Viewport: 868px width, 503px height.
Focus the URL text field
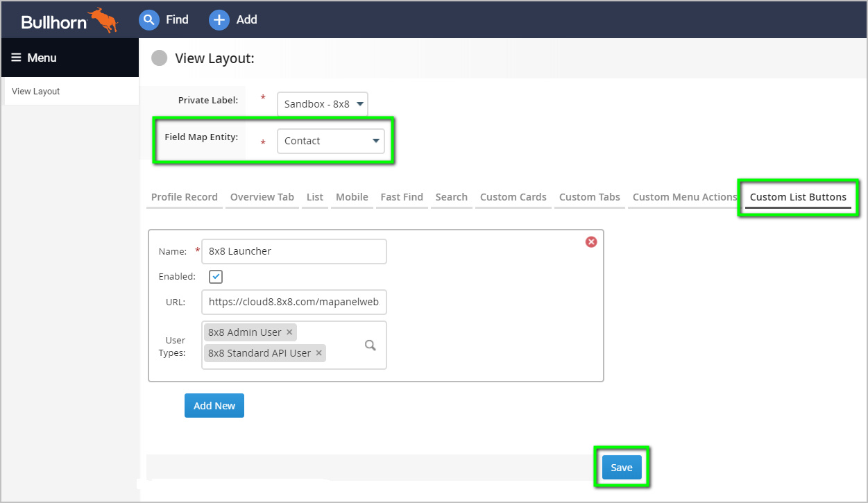coord(294,302)
